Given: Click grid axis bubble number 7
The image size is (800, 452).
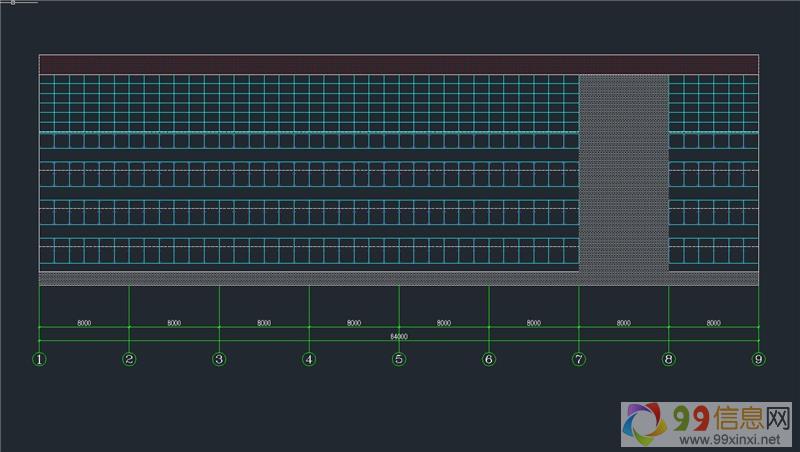Looking at the screenshot, I should pyautogui.click(x=578, y=359).
